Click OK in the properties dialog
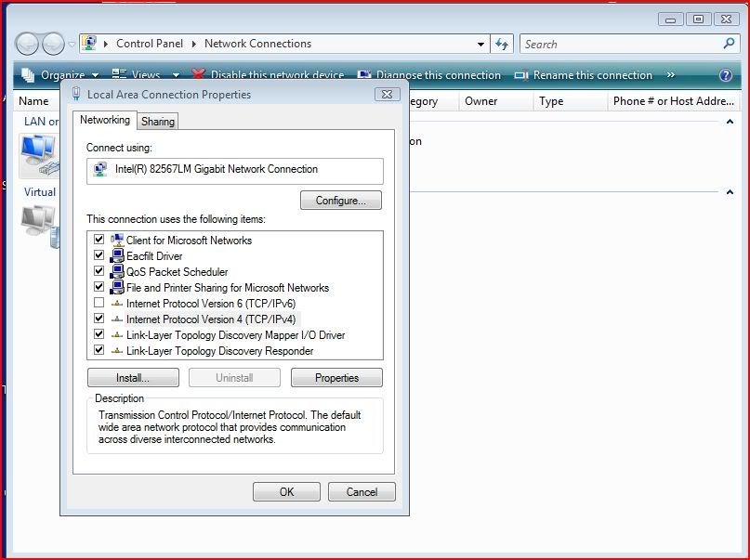750x560 pixels. point(286,492)
